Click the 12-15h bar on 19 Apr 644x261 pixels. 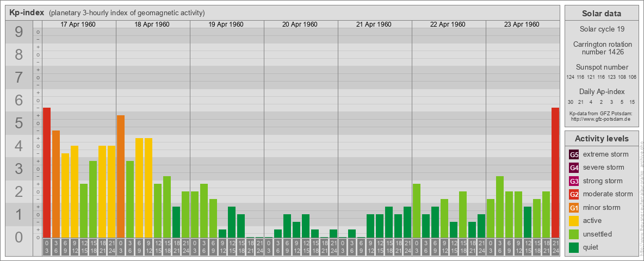click(232, 222)
